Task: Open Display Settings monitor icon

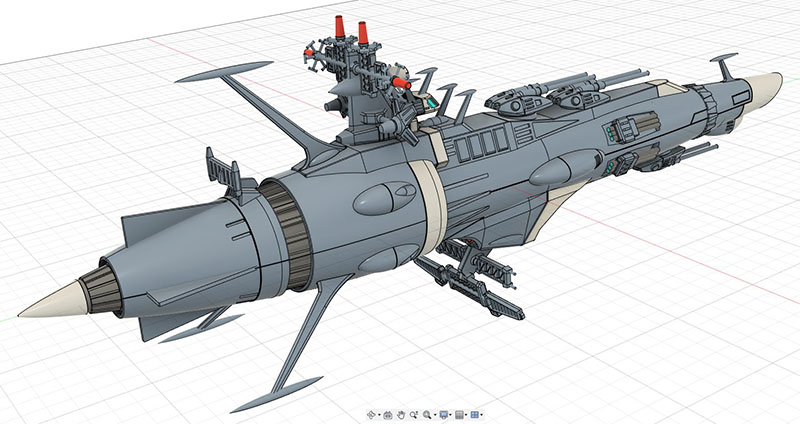Action: coord(443,415)
